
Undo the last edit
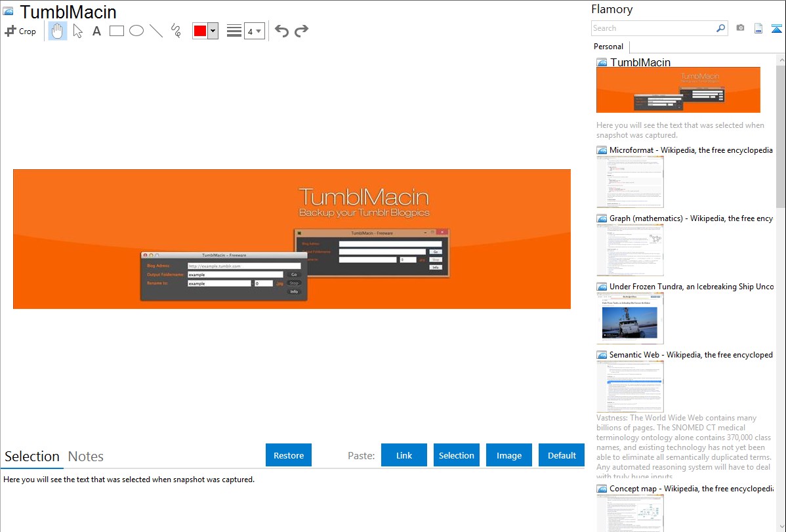(x=281, y=31)
